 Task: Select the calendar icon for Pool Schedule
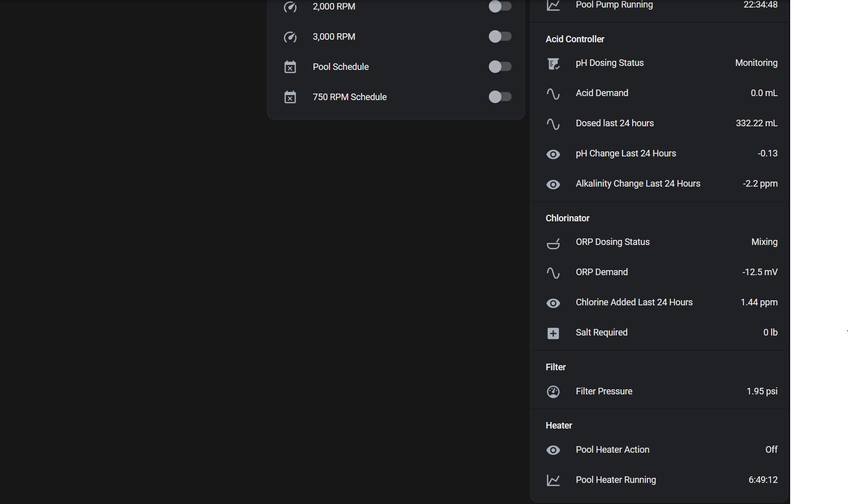click(x=290, y=66)
